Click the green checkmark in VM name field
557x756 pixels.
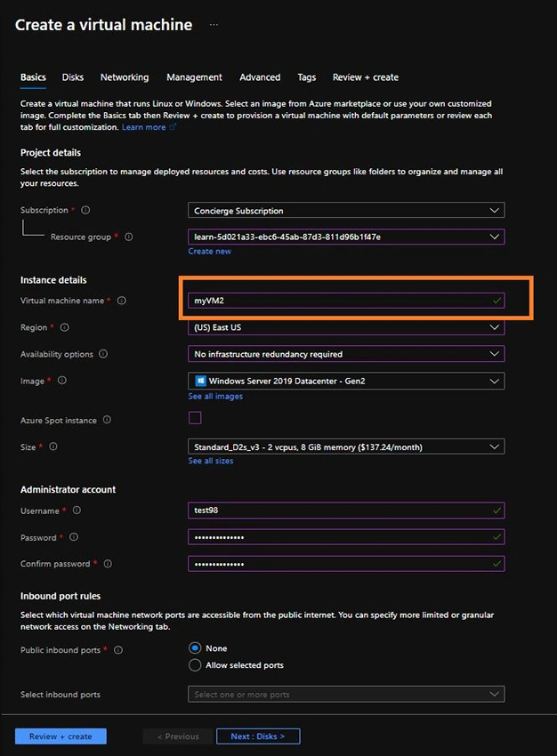[496, 301]
